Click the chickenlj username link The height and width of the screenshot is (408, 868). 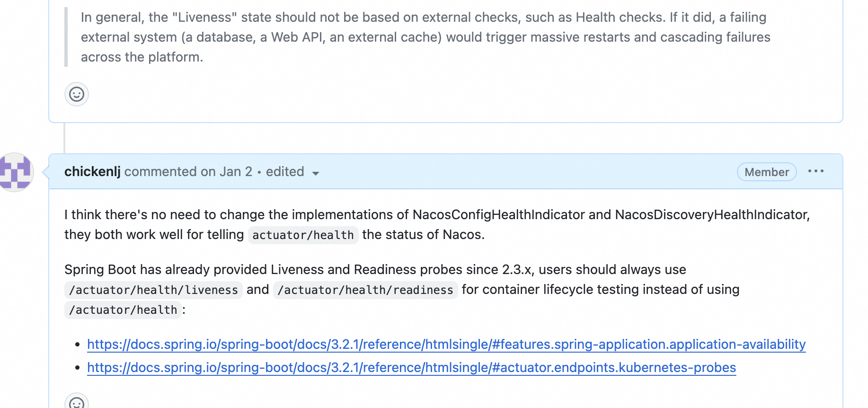[92, 171]
